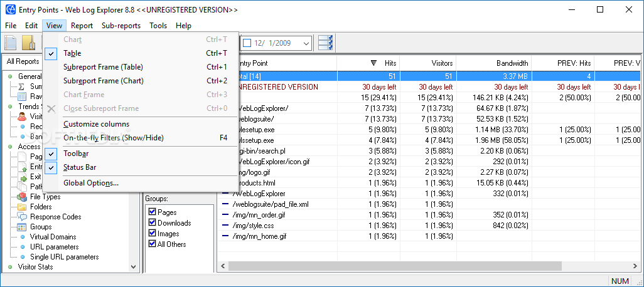Toggle the Table view menu option
The width and height of the screenshot is (644, 287).
[x=141, y=53]
